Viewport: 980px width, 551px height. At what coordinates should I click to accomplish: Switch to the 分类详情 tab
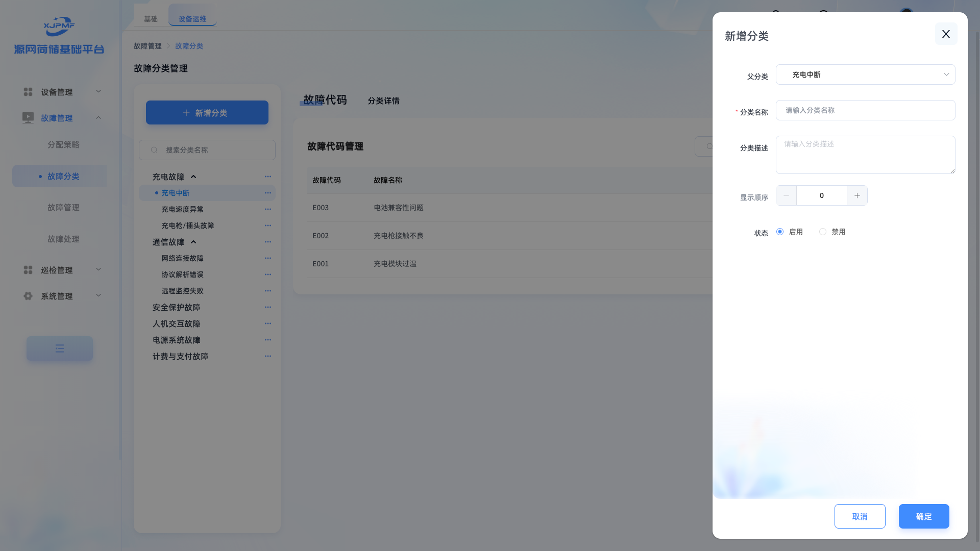click(x=383, y=101)
